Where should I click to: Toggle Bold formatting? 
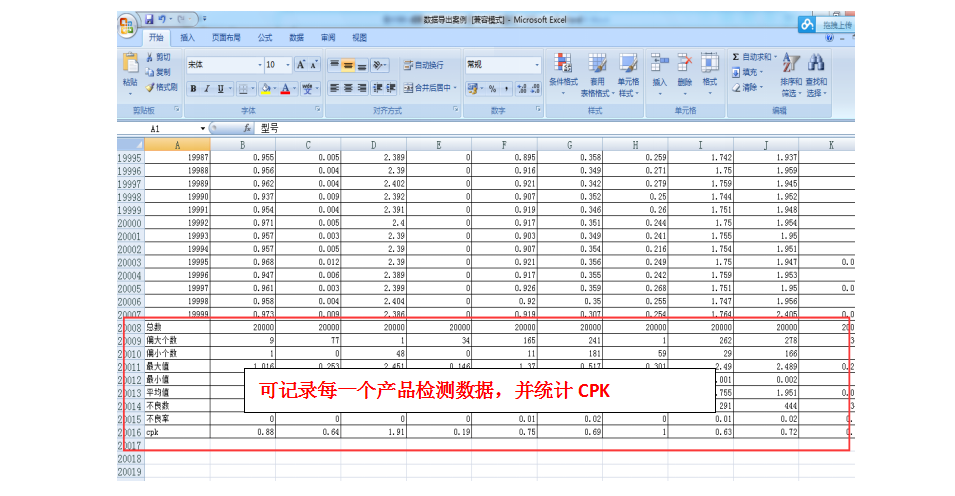click(193, 88)
